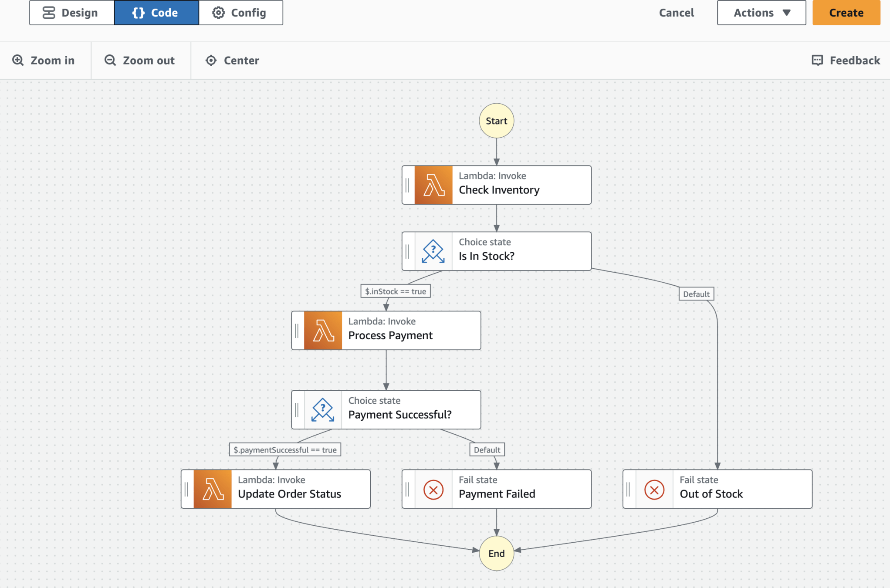Switch to the Design tab
890x588 pixels.
71,13
